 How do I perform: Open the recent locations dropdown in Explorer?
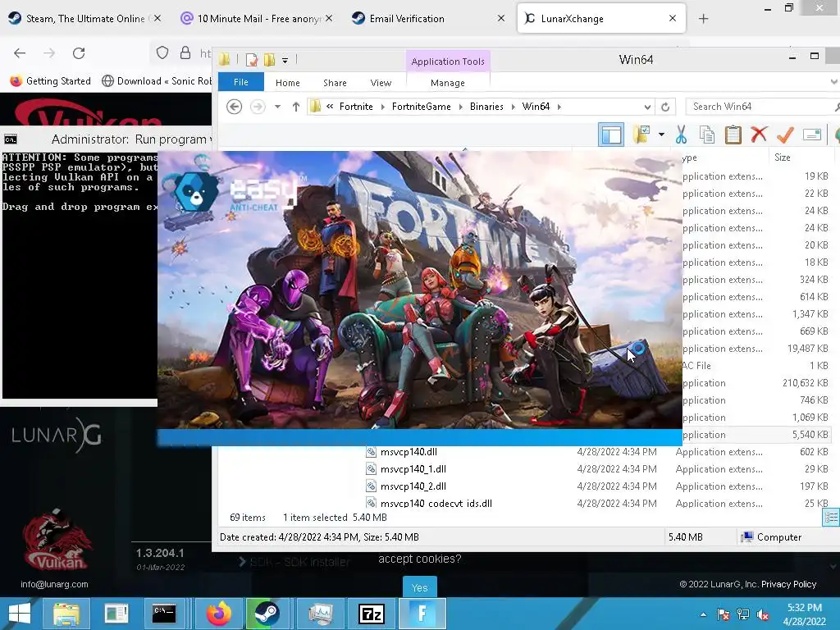click(277, 107)
